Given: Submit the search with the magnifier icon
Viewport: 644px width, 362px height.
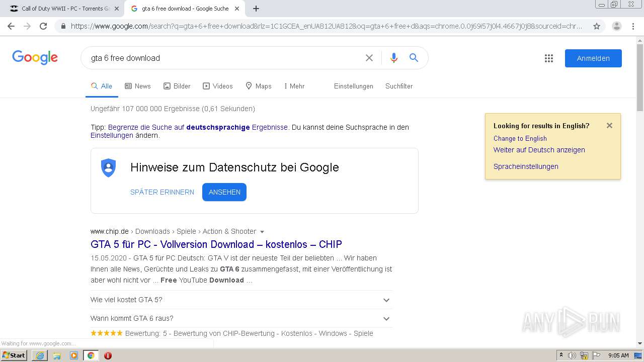Looking at the screenshot, I should pyautogui.click(x=414, y=58).
